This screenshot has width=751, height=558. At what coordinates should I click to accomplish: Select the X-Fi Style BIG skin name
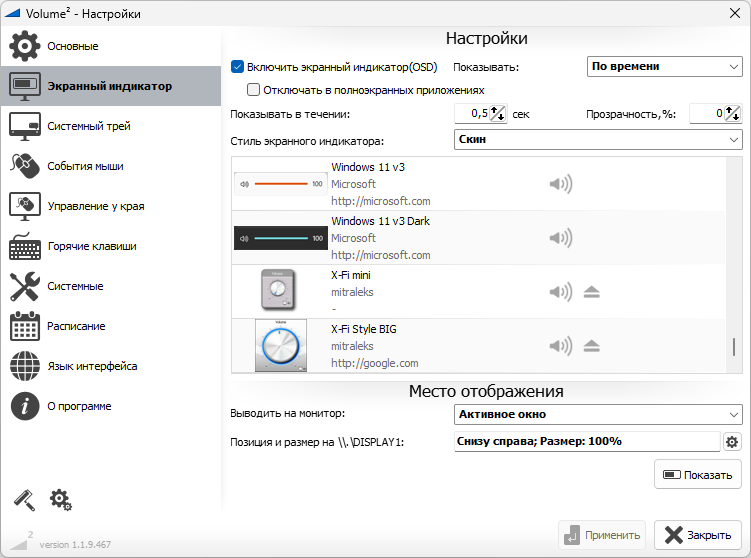pyautogui.click(x=364, y=329)
